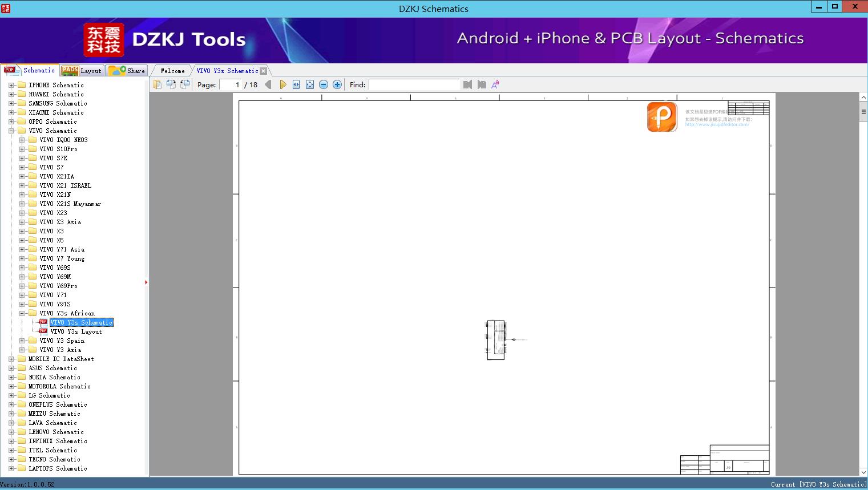Select the VIVO X21S Mayanmar folder
Viewport: 868px width, 490px height.
[70, 204]
